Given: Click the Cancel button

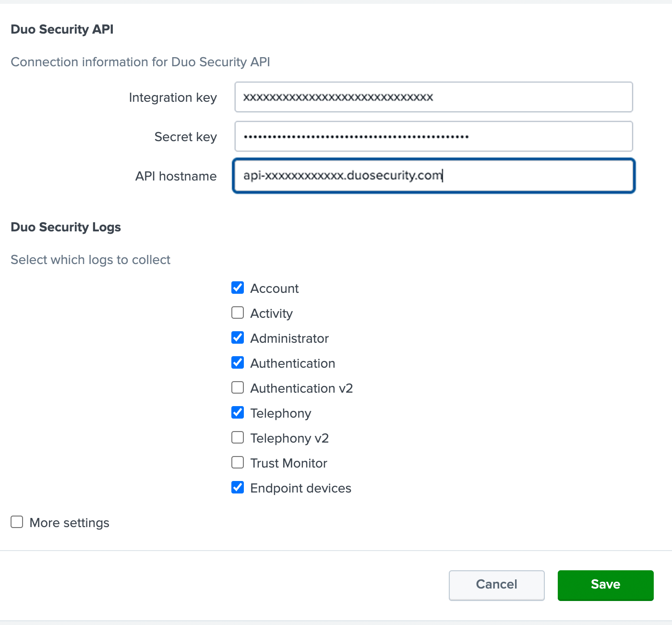Looking at the screenshot, I should pyautogui.click(x=496, y=585).
